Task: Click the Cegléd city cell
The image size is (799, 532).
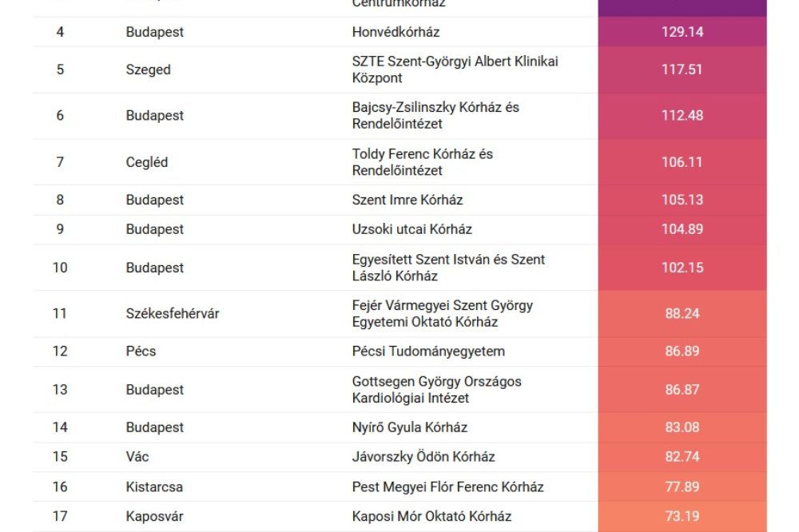Action: 147,162
